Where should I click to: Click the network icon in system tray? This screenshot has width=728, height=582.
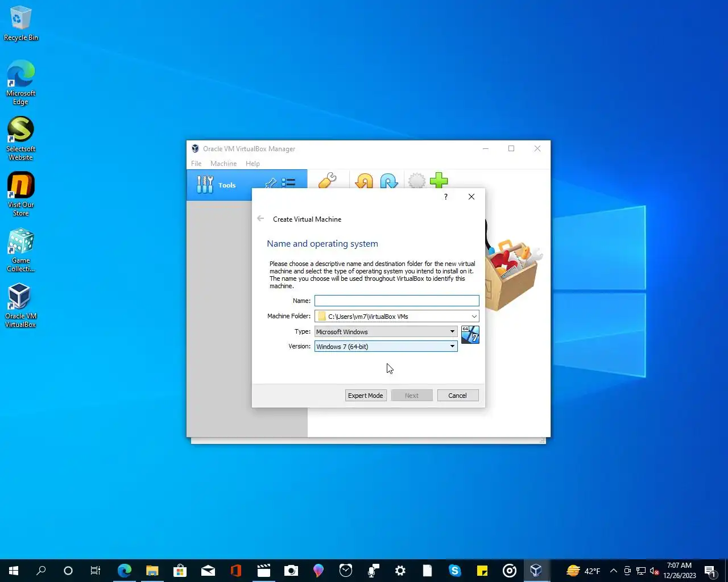pyautogui.click(x=641, y=571)
